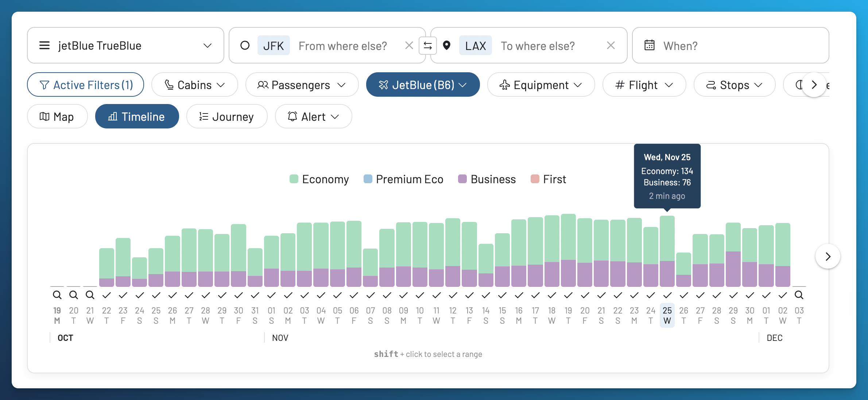The height and width of the screenshot is (400, 868).
Task: Click the destination pin icon
Action: pos(446,46)
